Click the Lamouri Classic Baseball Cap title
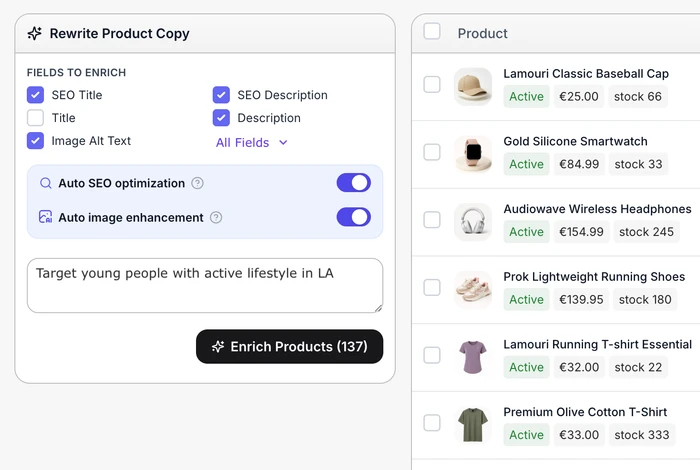The image size is (700, 470). [x=586, y=74]
